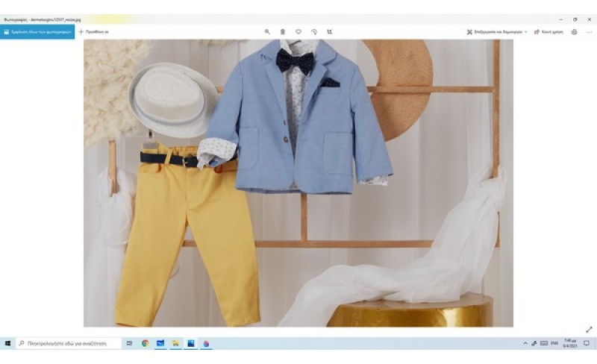Open the Mail app on the taskbar
597x364 pixels.
(x=160, y=343)
